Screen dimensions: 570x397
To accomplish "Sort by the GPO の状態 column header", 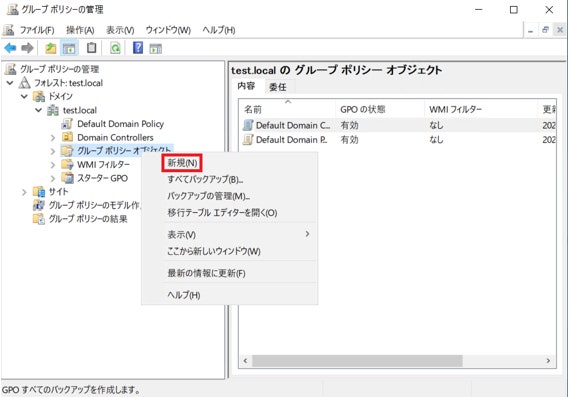I will pyautogui.click(x=380, y=109).
